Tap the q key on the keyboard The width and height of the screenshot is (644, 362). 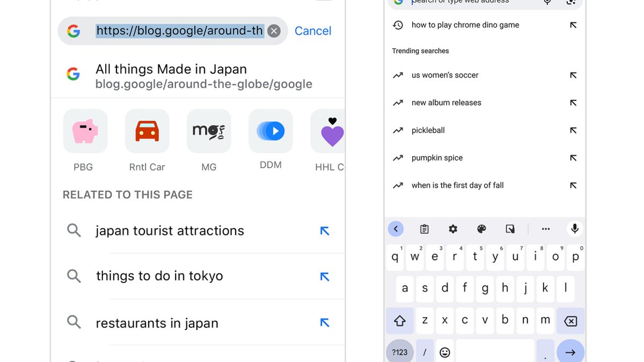click(395, 257)
